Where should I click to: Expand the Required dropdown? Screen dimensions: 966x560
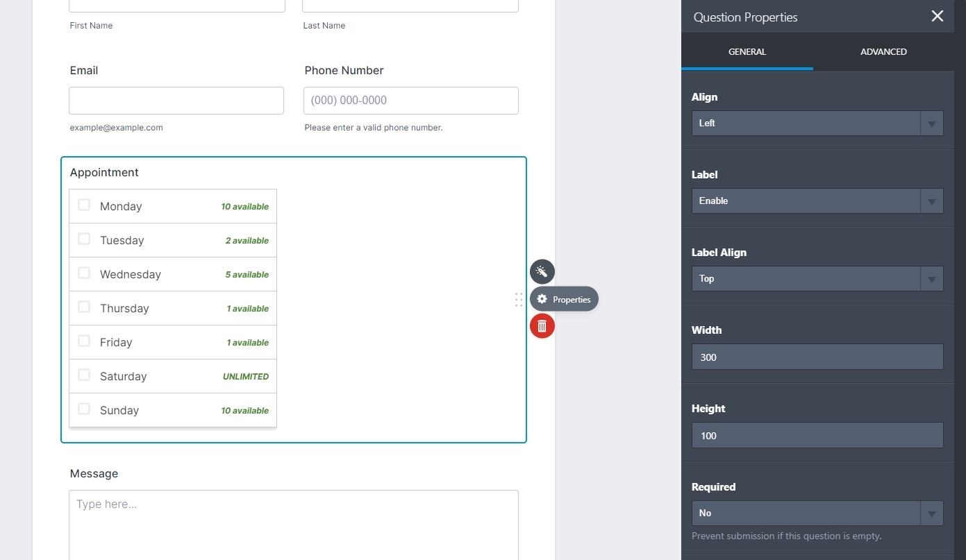coord(817,514)
